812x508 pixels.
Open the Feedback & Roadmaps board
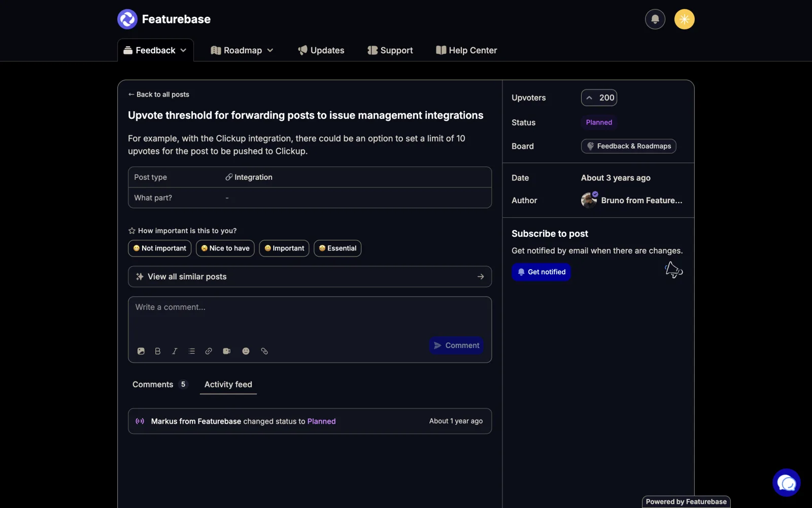628,146
